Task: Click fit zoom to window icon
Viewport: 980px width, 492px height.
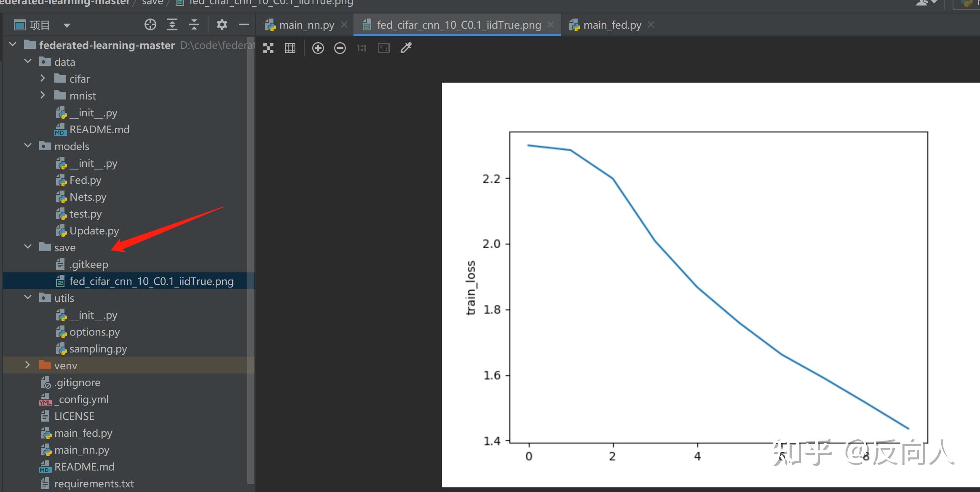Action: (383, 48)
